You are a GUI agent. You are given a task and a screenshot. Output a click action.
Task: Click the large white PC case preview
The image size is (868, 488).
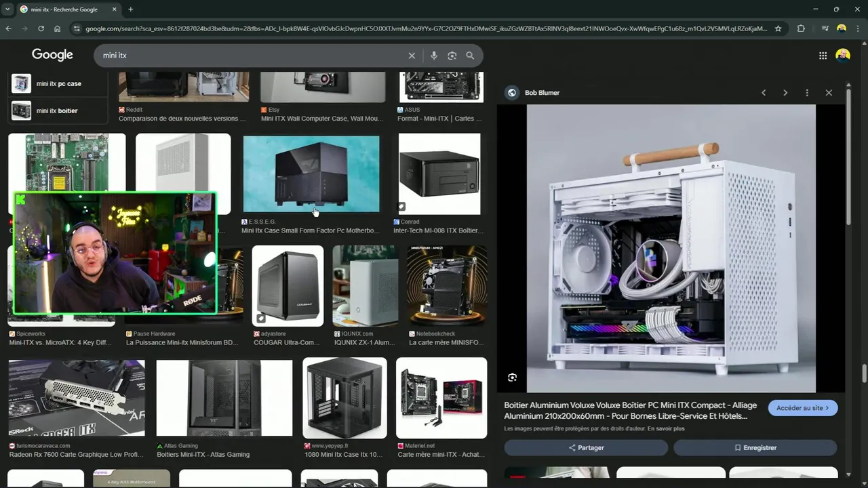tap(671, 248)
